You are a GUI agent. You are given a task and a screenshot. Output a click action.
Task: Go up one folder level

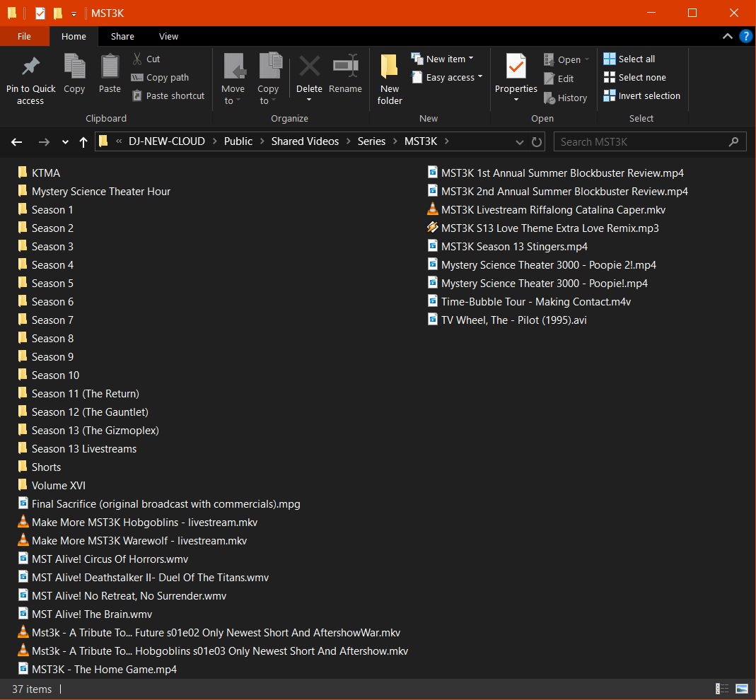tap(83, 141)
